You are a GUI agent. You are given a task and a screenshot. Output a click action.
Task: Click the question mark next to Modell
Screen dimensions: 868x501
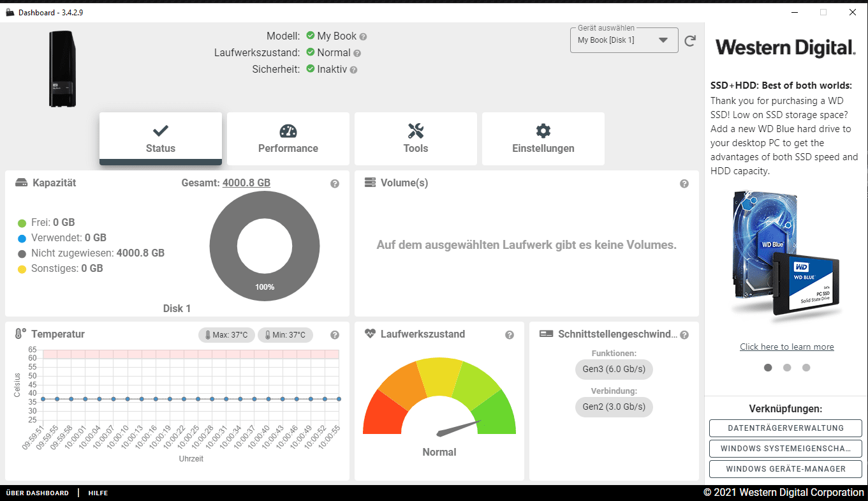[363, 37]
